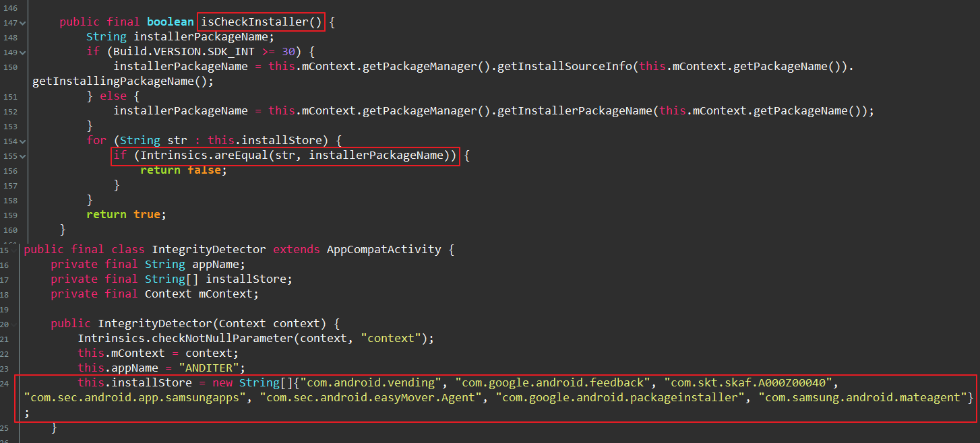Screen dimensions: 980x443
Task: Click line number 22 in the gutter
Action: (x=5, y=354)
